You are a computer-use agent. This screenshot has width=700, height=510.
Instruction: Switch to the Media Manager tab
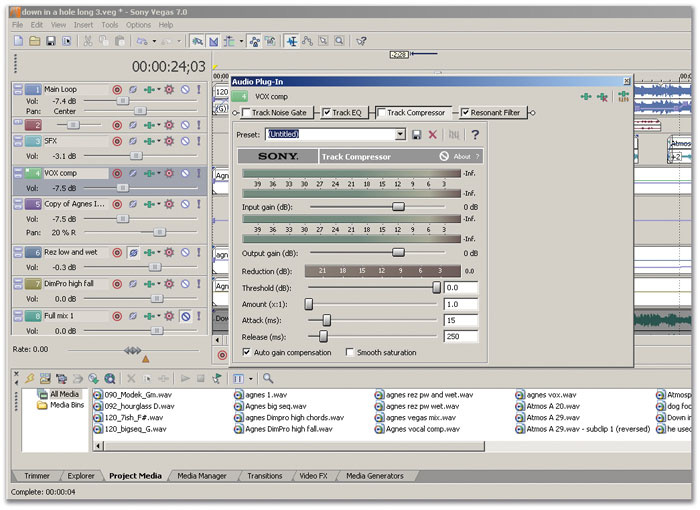(202, 476)
